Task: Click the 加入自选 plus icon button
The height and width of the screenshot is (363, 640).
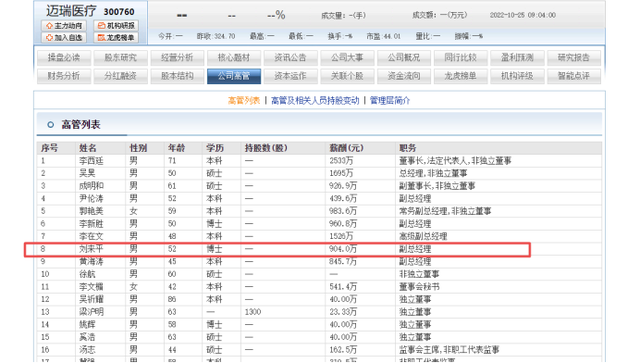Action: (x=64, y=38)
